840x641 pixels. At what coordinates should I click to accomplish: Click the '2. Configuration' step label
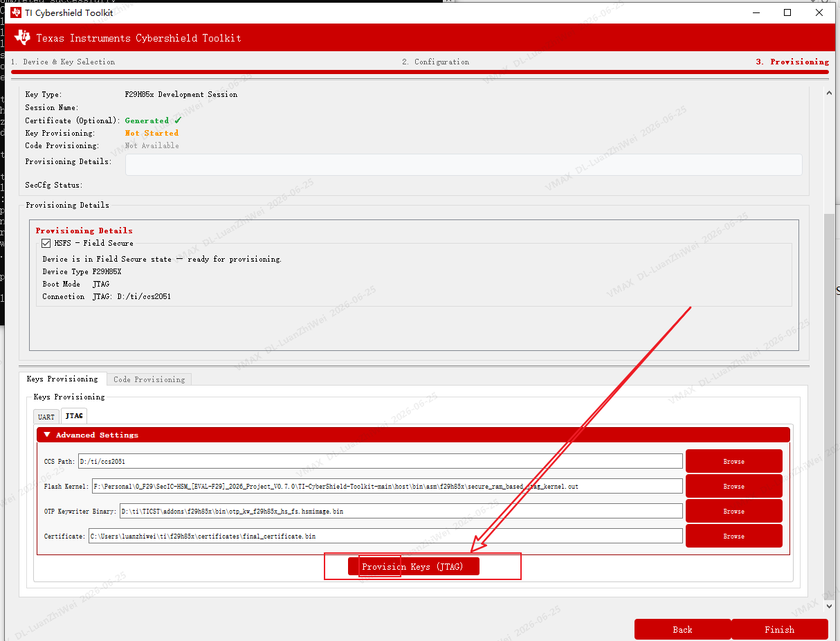(x=436, y=62)
